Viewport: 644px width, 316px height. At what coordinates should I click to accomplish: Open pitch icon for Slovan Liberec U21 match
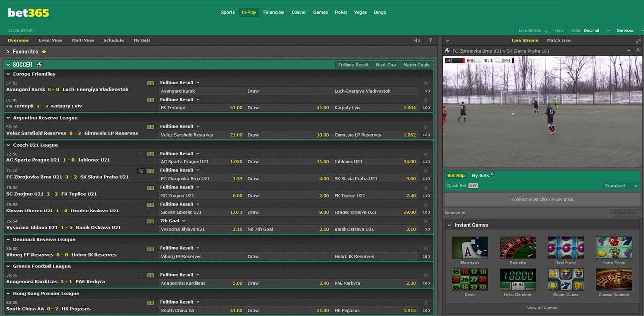150,204
